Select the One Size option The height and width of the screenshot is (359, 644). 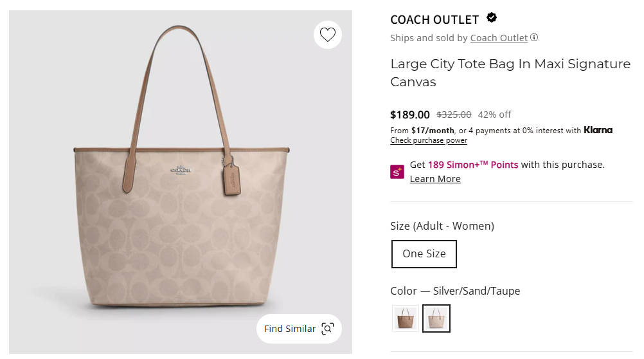click(x=424, y=254)
